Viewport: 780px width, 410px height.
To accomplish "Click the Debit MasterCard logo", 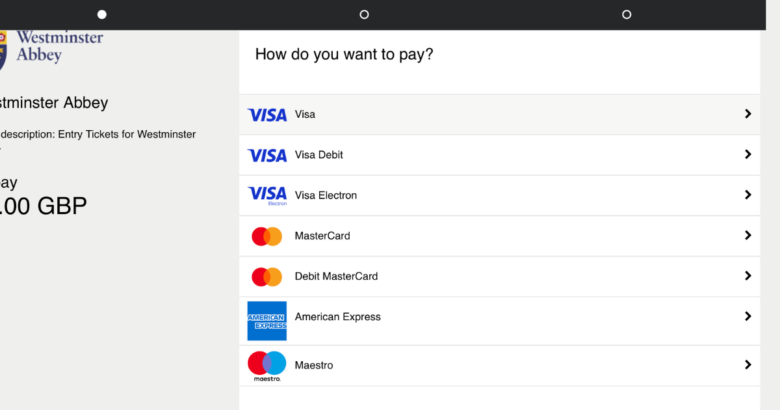I will (x=267, y=277).
